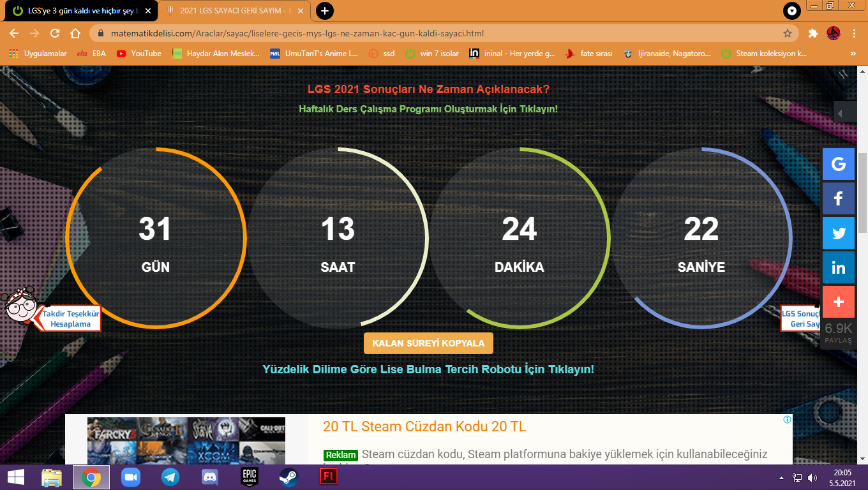Open Uygulamalar apps bookmark
The width and height of the screenshot is (868, 490).
38,54
